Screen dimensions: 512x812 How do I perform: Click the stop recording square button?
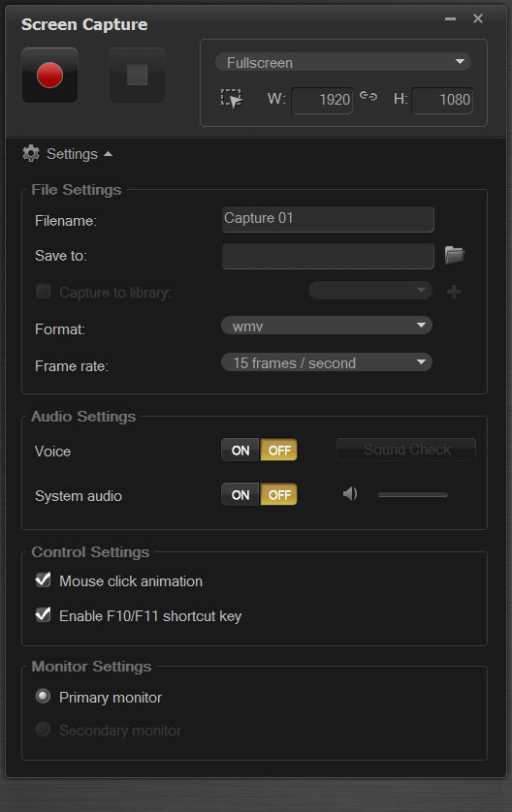click(x=138, y=75)
